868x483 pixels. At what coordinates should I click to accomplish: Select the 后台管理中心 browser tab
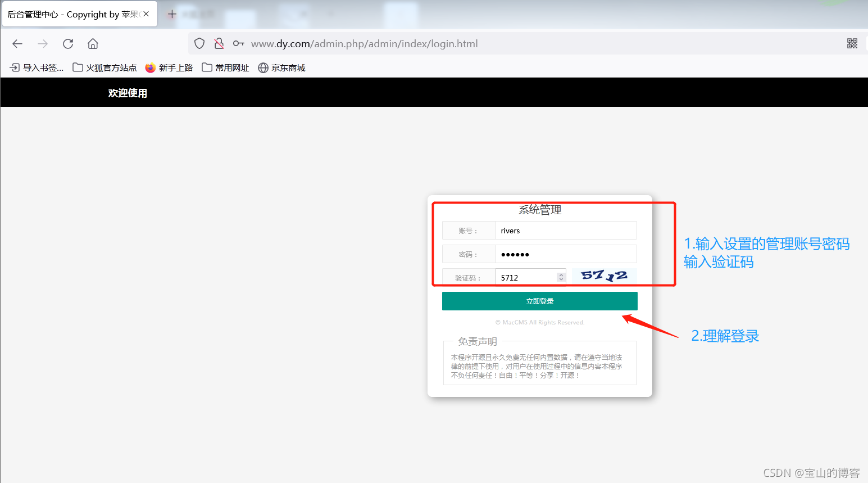pyautogui.click(x=73, y=14)
